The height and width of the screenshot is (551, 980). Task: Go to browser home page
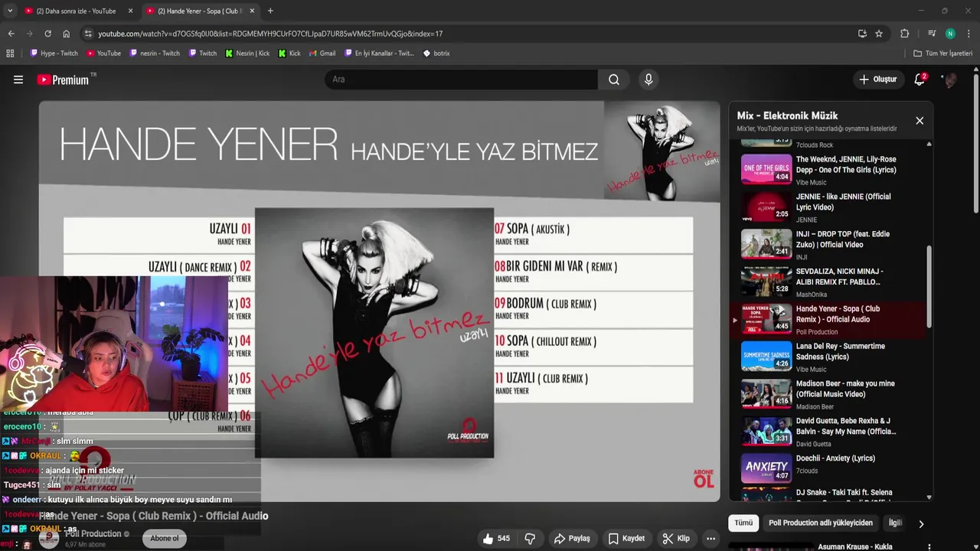click(67, 34)
